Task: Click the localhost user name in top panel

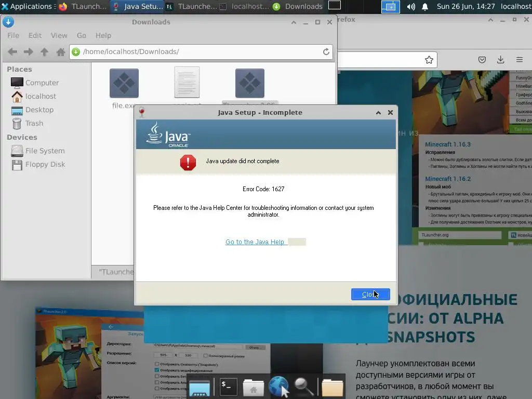Action: click(516, 6)
